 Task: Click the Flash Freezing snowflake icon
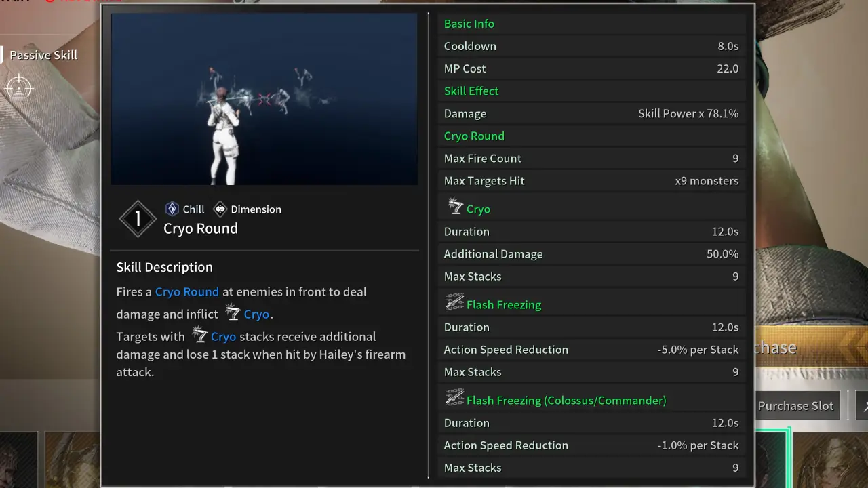click(x=456, y=303)
